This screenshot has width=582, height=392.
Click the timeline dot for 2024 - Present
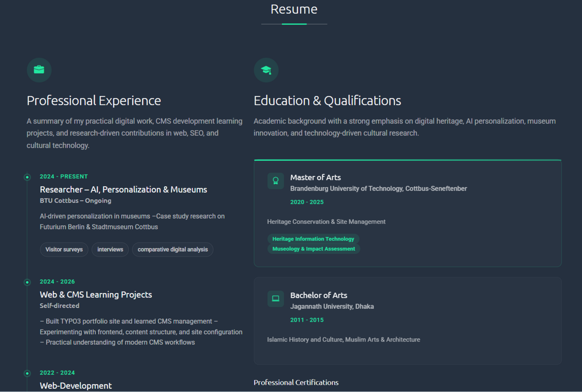pyautogui.click(x=27, y=177)
